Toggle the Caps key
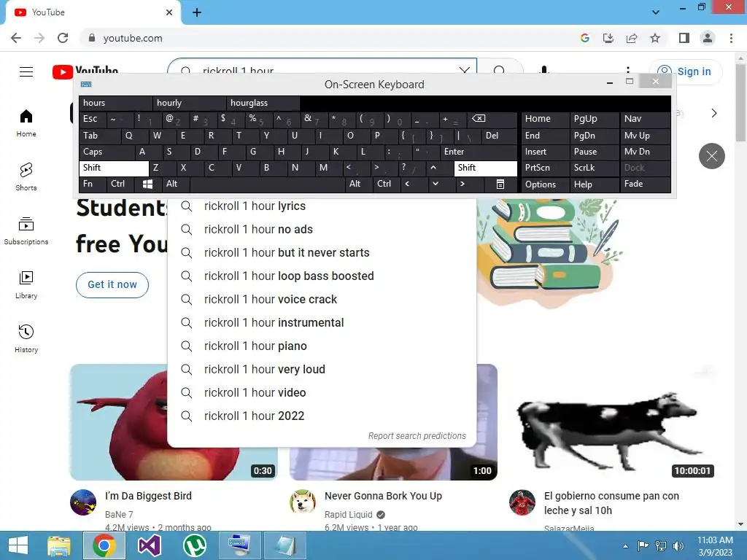Image resolution: width=747 pixels, height=560 pixels. pyautogui.click(x=107, y=152)
